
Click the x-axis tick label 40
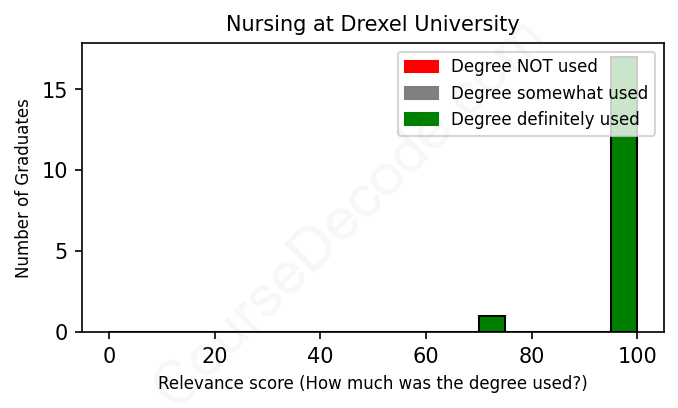tap(320, 354)
